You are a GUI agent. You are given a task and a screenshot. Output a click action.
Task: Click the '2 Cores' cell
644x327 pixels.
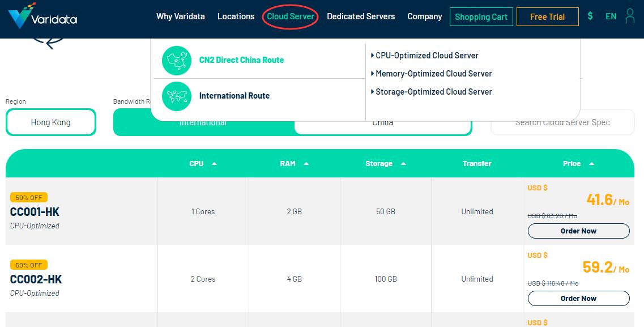click(203, 279)
